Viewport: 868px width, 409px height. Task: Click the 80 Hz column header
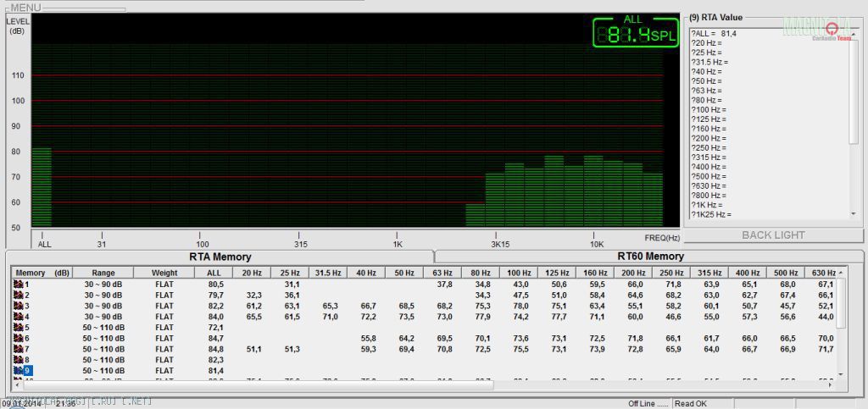click(481, 273)
